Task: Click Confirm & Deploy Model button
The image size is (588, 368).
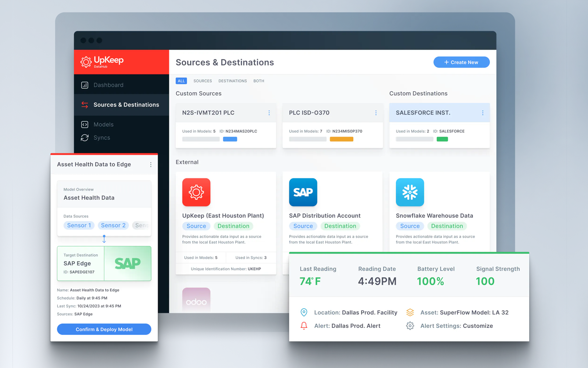Action: 104,329
